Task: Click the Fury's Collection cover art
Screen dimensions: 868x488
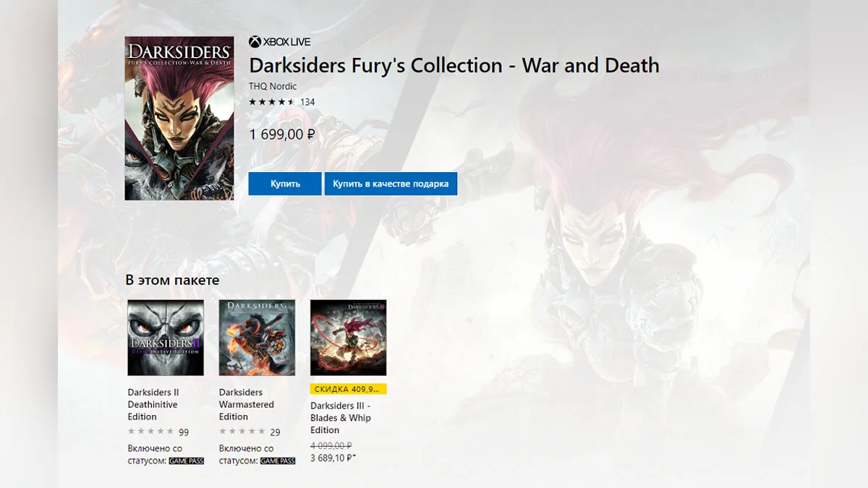Action: (179, 118)
